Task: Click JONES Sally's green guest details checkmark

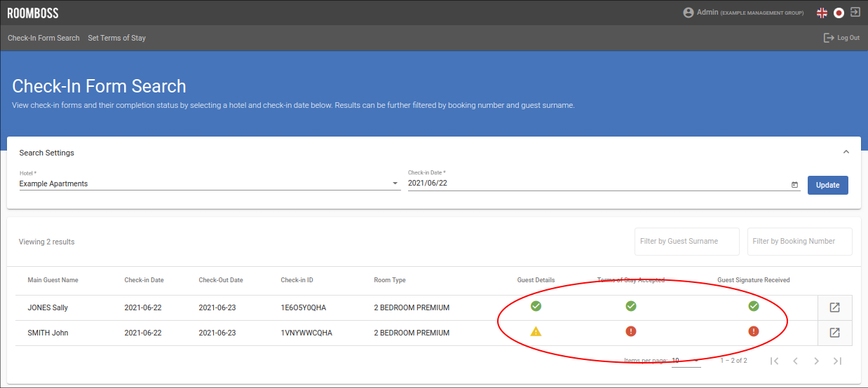Action: point(536,306)
